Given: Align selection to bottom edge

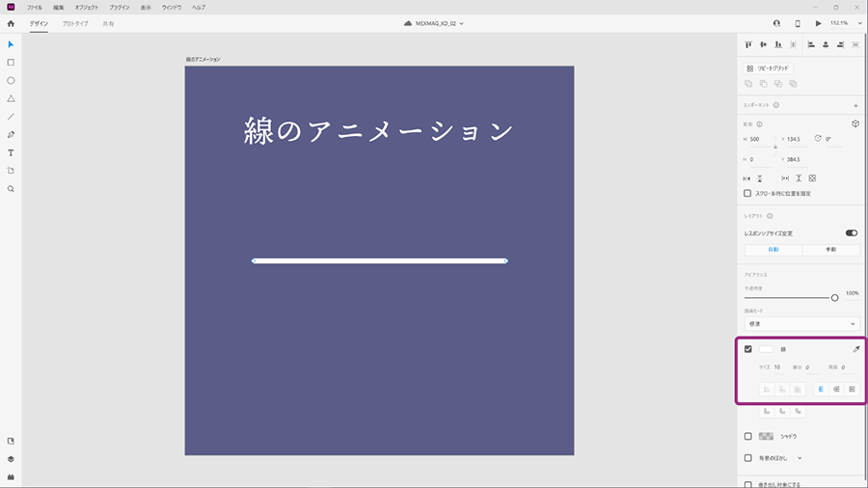Looking at the screenshot, I should 778,44.
